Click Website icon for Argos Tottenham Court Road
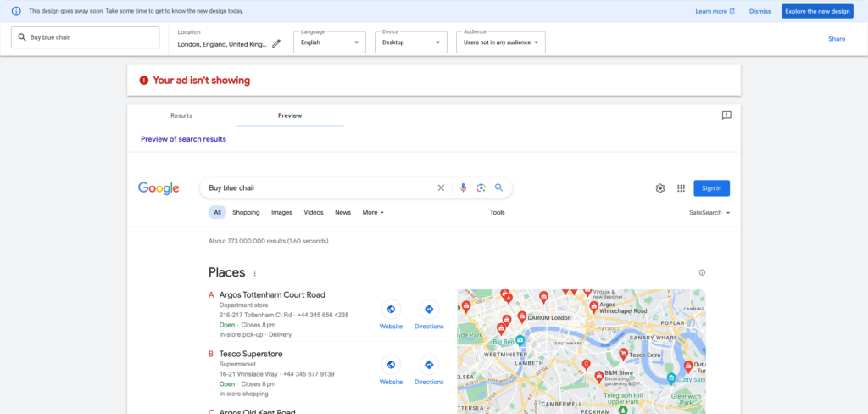Viewport: 868px width, 414px height. [x=391, y=310]
